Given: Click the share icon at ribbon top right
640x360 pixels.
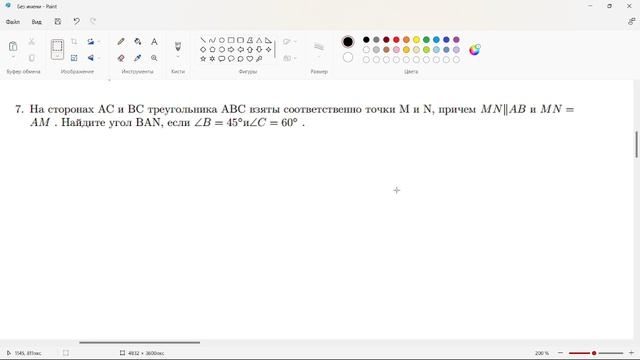Looking at the screenshot, I should coord(631,22).
